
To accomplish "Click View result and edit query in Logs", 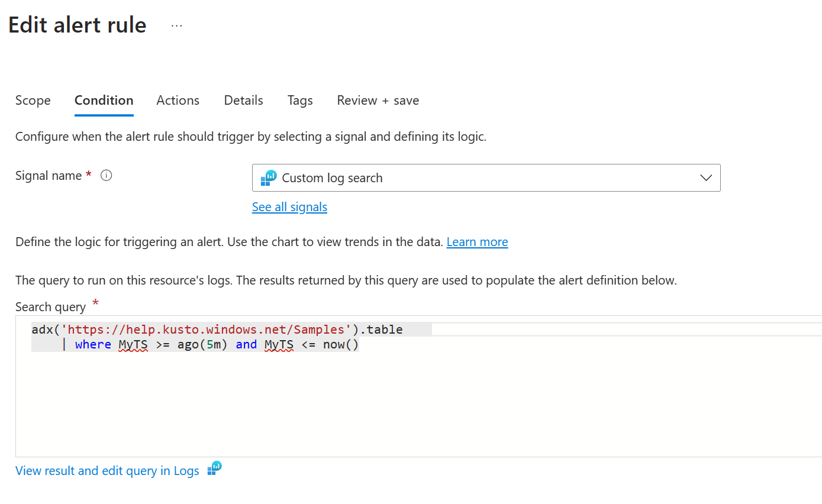I will (x=107, y=470).
